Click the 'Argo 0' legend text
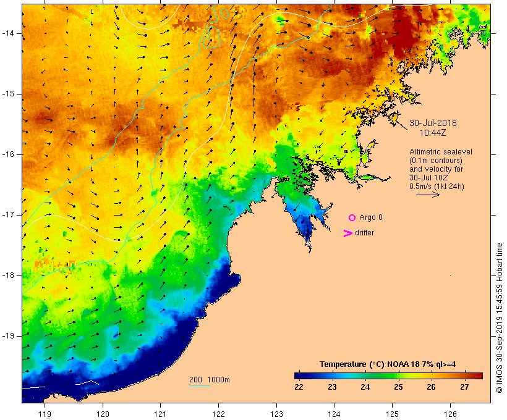Image resolution: width=507 pixels, height=420 pixels. pos(371,217)
